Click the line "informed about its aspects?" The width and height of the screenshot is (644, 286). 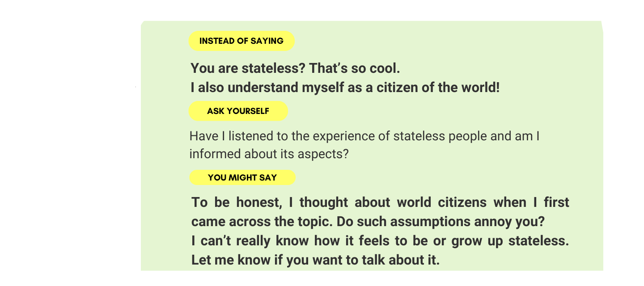point(269,154)
